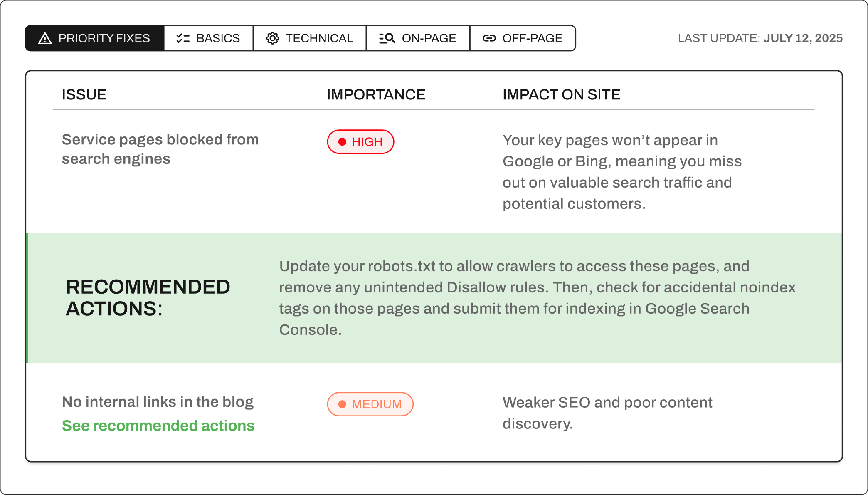The image size is (868, 495).
Task: Open the Priority Fixes tab
Action: pos(95,38)
